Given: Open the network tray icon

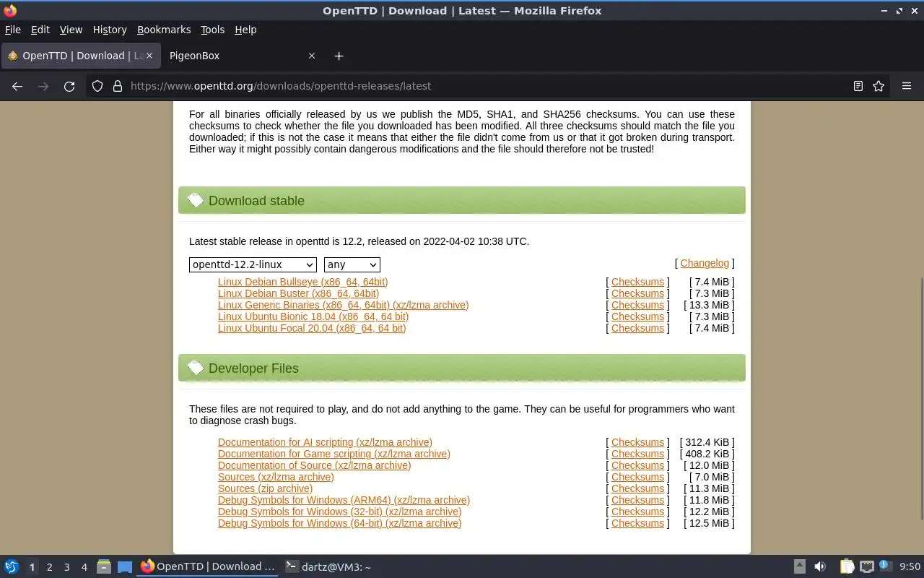Looking at the screenshot, I should tap(867, 567).
